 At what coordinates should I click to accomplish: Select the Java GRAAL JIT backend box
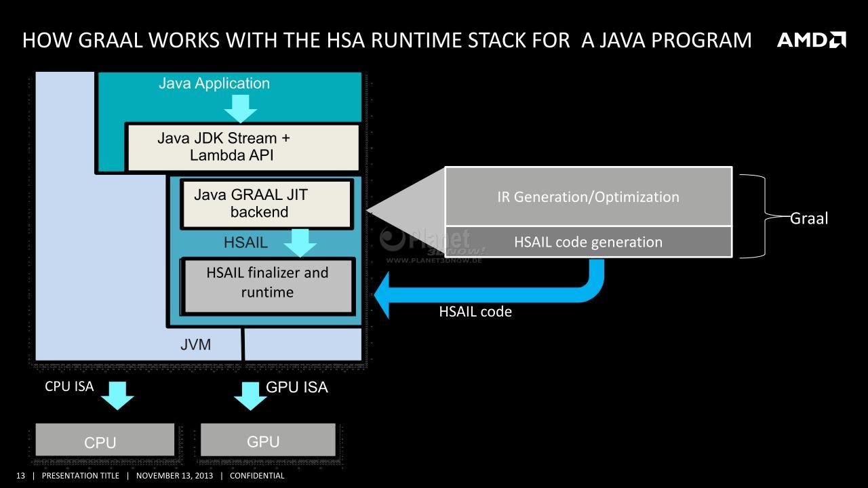pos(267,204)
